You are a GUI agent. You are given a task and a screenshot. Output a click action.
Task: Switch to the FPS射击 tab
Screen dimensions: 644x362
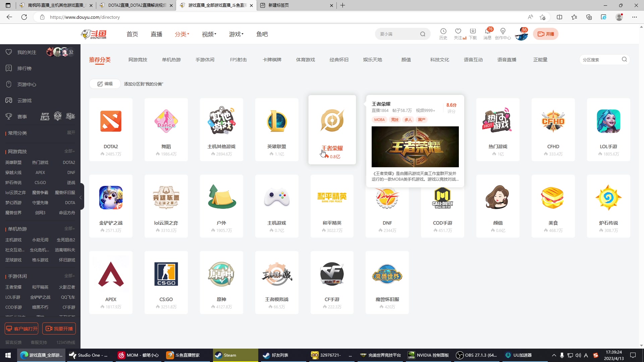pyautogui.click(x=238, y=60)
